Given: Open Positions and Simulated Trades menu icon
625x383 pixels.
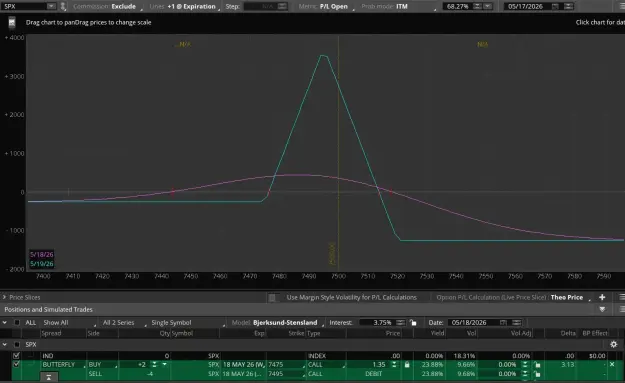Looking at the screenshot, I should [621, 309].
